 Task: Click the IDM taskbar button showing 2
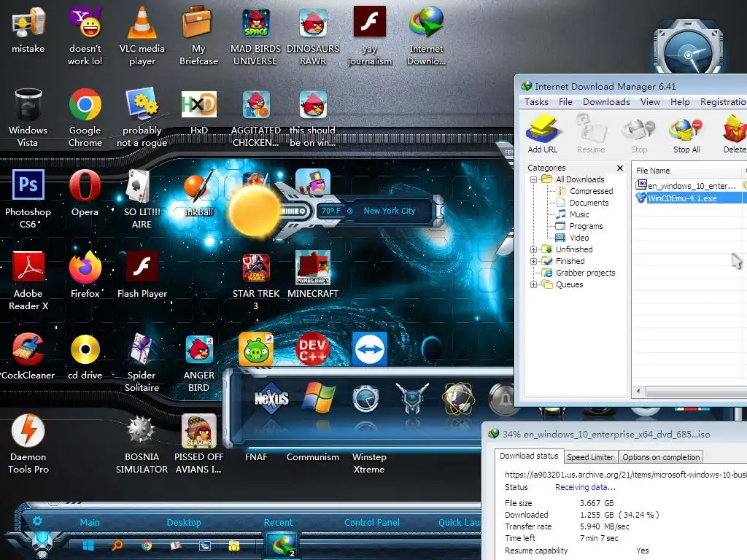[282, 545]
